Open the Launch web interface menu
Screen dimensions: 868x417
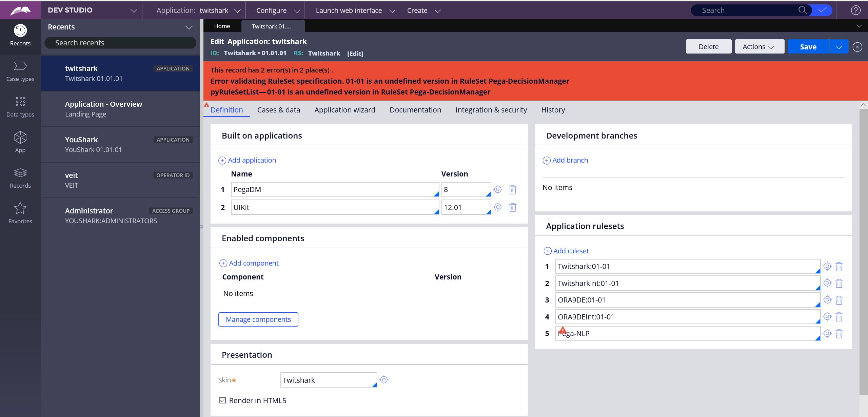point(355,11)
